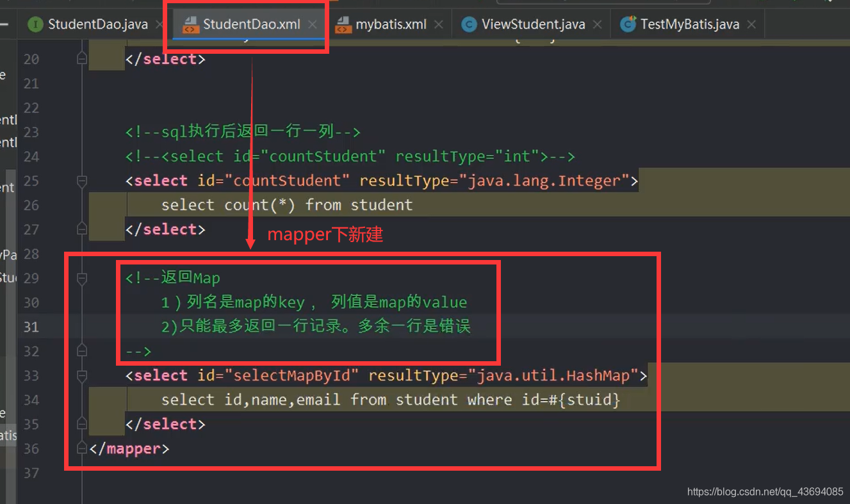Viewport: 850px width, 504px height.
Task: Click the StudentDao.xml file icon
Action: point(190,24)
